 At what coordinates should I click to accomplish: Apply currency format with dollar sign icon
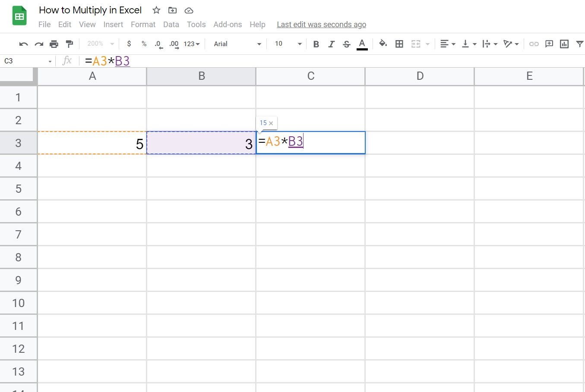[x=129, y=44]
